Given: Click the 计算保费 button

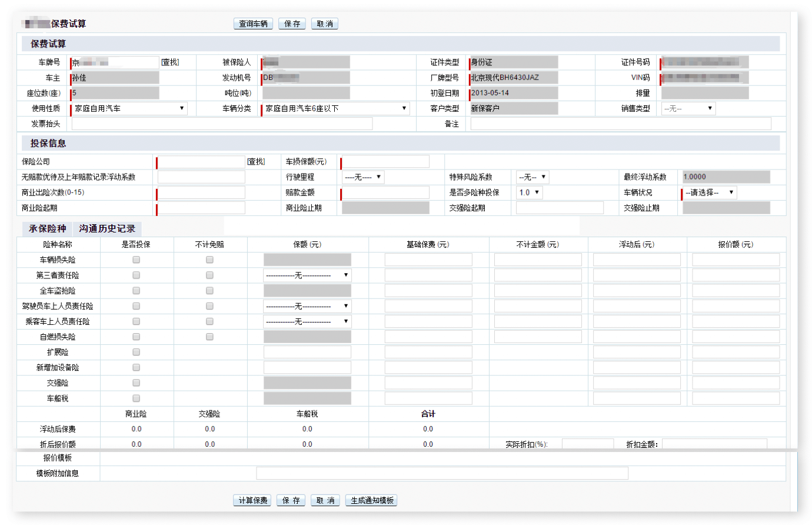Looking at the screenshot, I should point(253,500).
